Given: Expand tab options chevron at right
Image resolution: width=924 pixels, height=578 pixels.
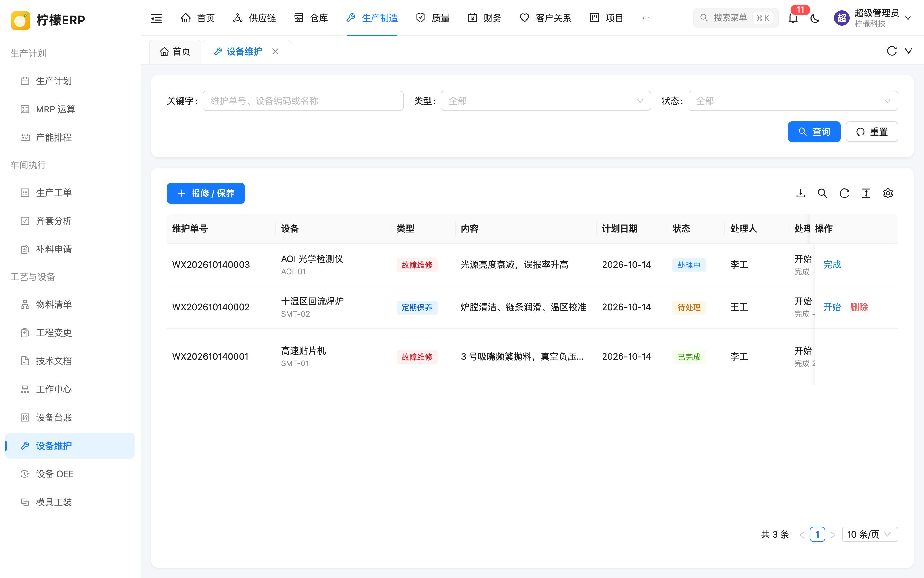Looking at the screenshot, I should (909, 51).
